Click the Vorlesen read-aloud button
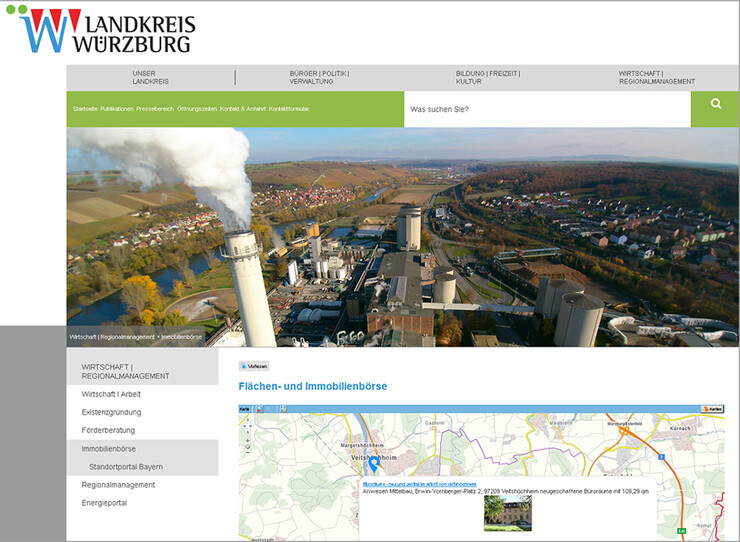The width and height of the screenshot is (740, 542). pyautogui.click(x=254, y=366)
